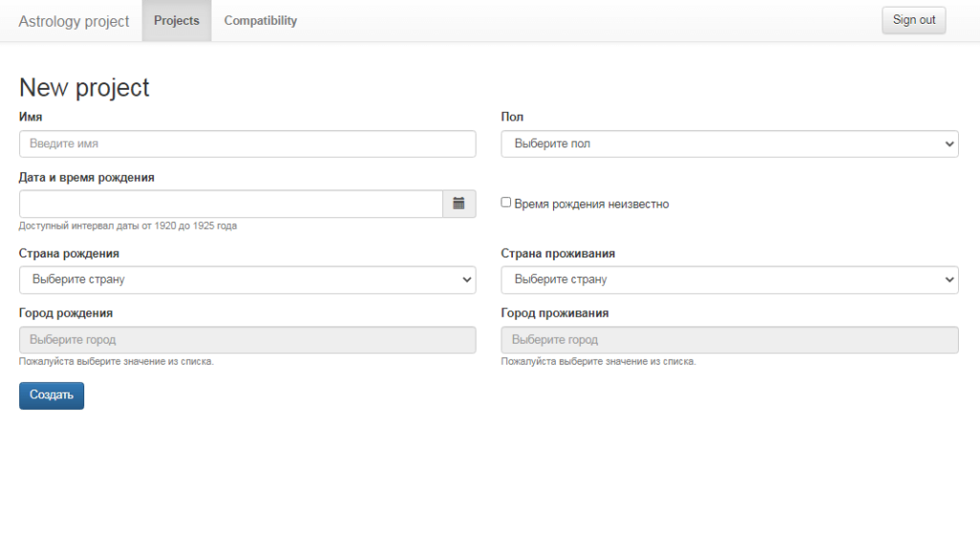Go to the Compatibility tab

[x=260, y=21]
